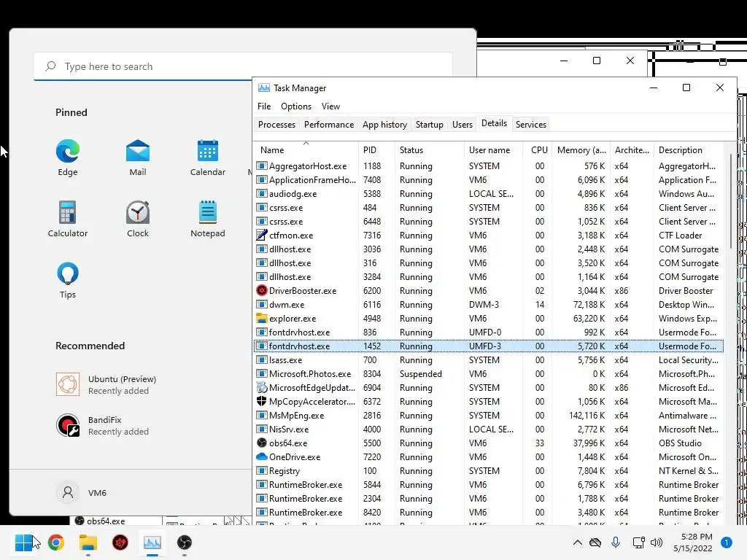
Task: Launch Calendar from pinned apps
Action: point(208,157)
